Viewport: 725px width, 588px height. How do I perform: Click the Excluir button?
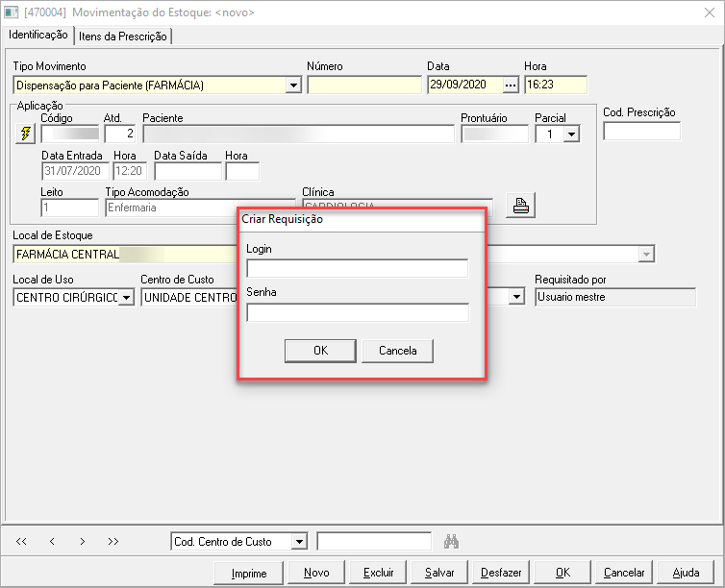pos(378,573)
